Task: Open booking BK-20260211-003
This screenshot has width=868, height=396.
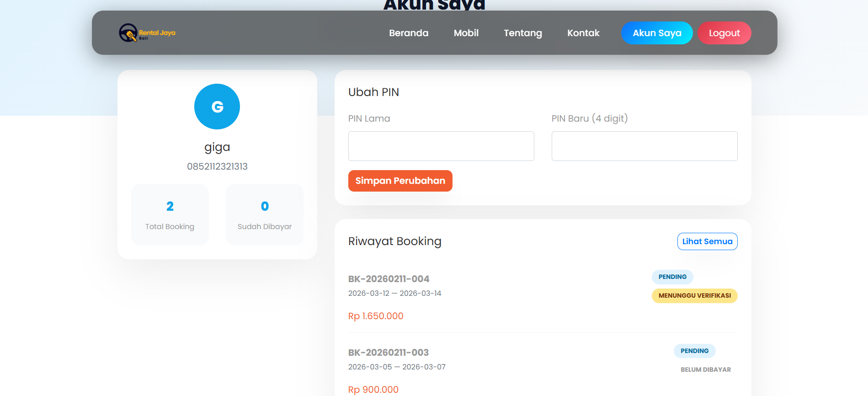Action: (x=388, y=353)
